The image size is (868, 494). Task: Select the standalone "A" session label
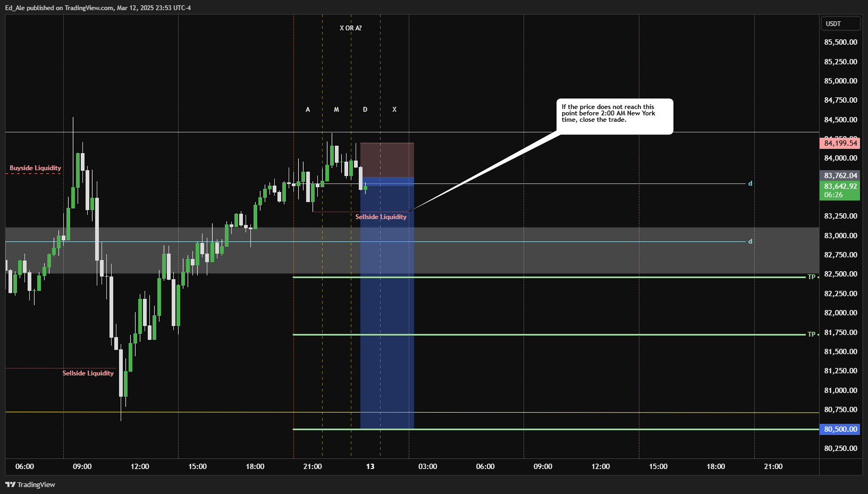point(308,110)
